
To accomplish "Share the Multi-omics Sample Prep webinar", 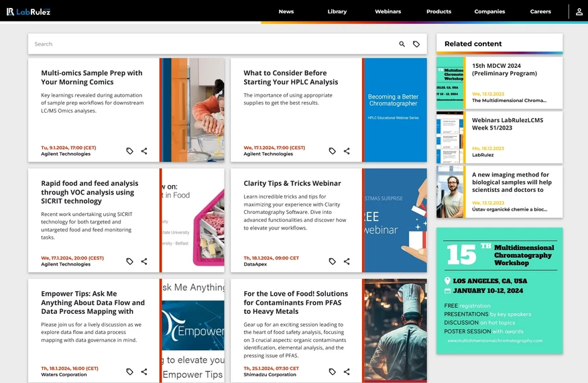I will tap(144, 151).
